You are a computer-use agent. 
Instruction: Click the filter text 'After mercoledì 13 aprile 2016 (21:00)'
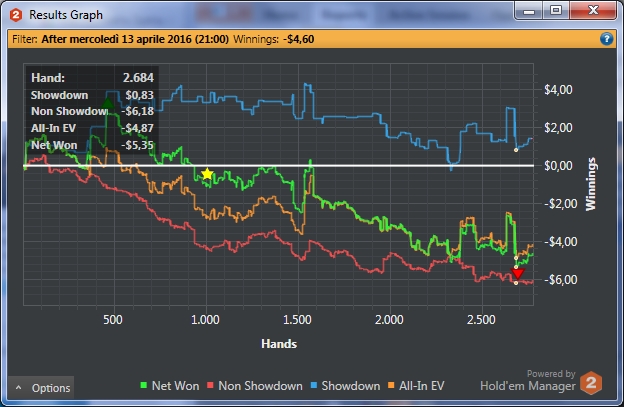tap(135, 39)
